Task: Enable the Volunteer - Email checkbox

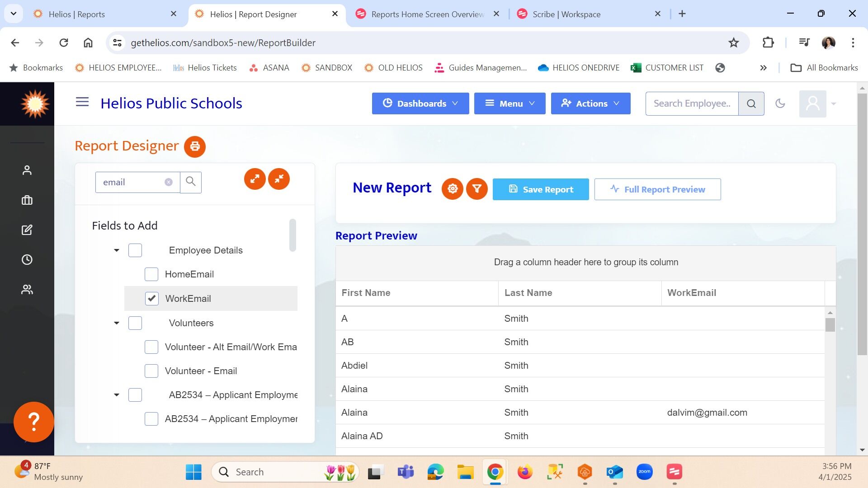Action: (151, 371)
